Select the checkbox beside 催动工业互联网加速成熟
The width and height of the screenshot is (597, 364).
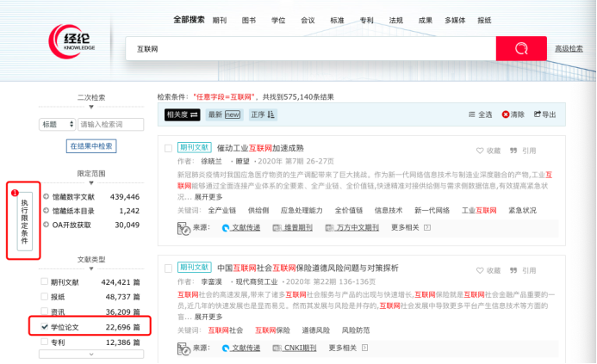point(169,148)
